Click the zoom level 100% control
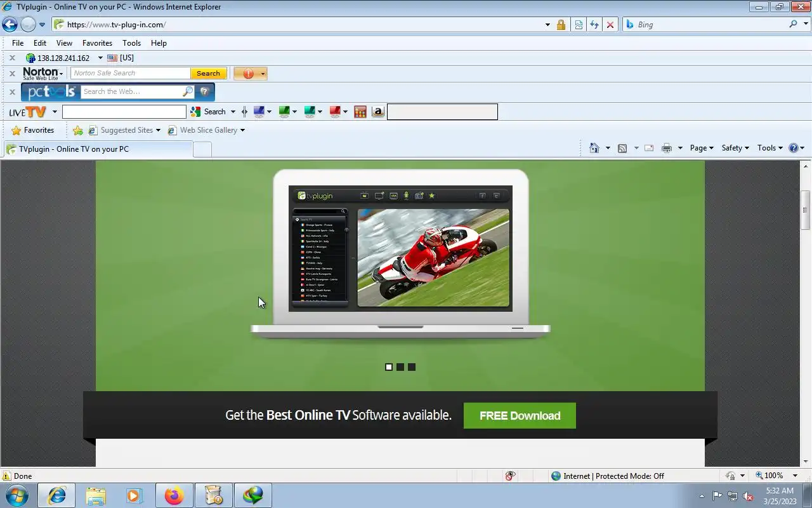The image size is (812, 508). 773,476
